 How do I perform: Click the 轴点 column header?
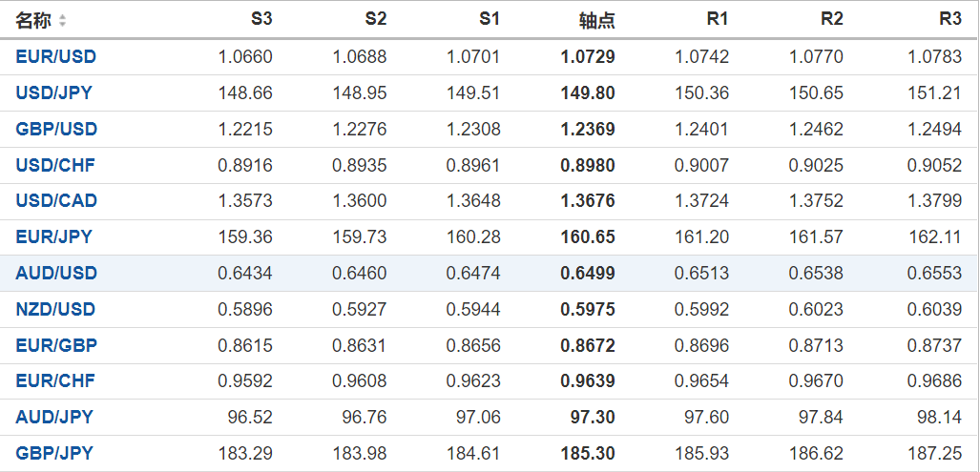(x=597, y=20)
